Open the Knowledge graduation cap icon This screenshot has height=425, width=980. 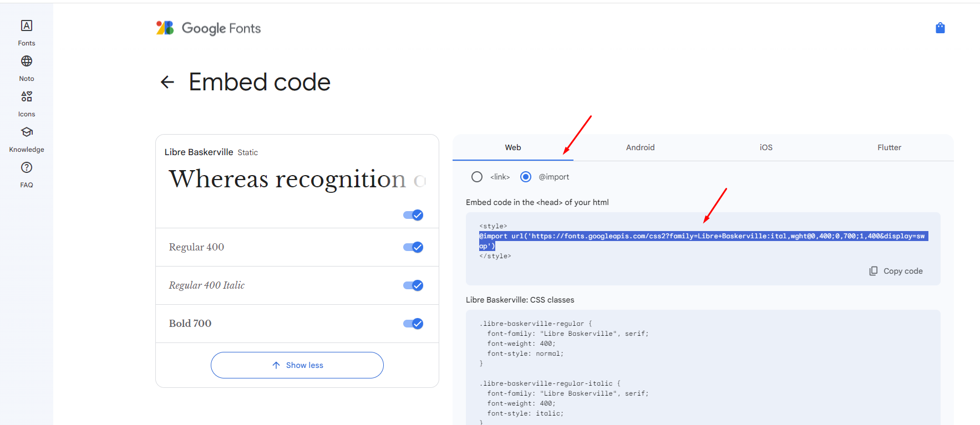(x=27, y=132)
